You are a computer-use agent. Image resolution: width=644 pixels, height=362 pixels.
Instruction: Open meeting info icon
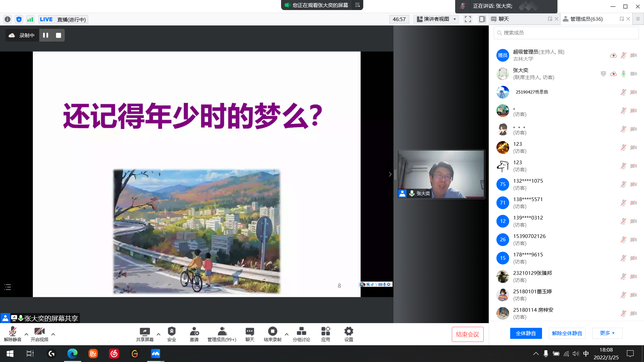click(x=7, y=19)
